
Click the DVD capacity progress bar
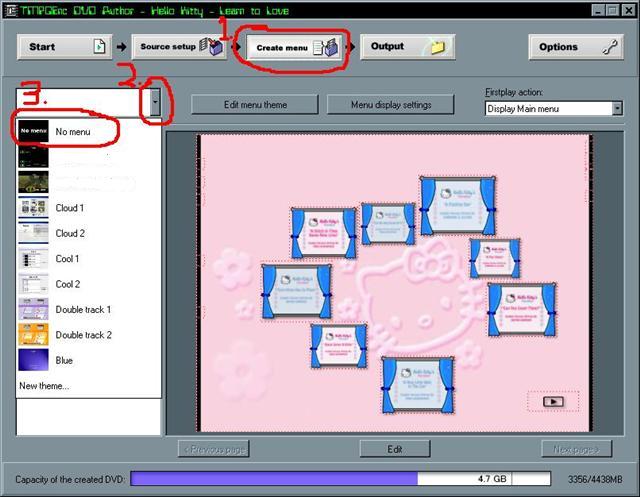tap(340, 479)
